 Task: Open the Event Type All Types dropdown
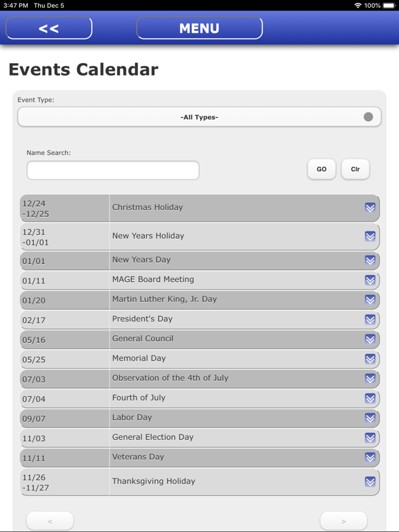(x=199, y=117)
